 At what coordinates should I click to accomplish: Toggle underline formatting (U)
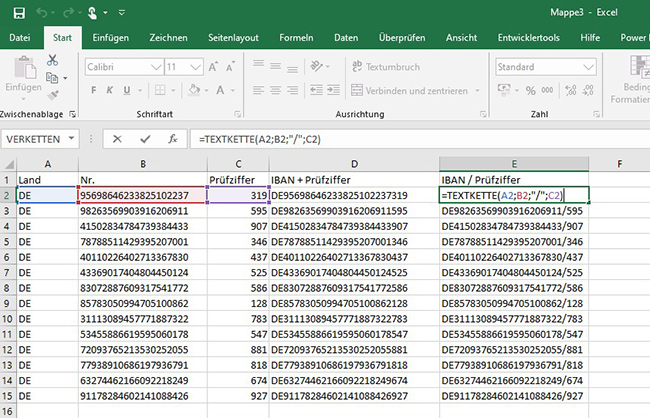[127, 90]
